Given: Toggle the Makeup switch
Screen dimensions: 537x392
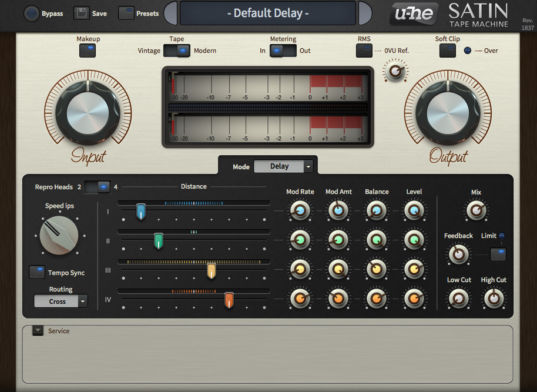Looking at the screenshot, I should 88,51.
